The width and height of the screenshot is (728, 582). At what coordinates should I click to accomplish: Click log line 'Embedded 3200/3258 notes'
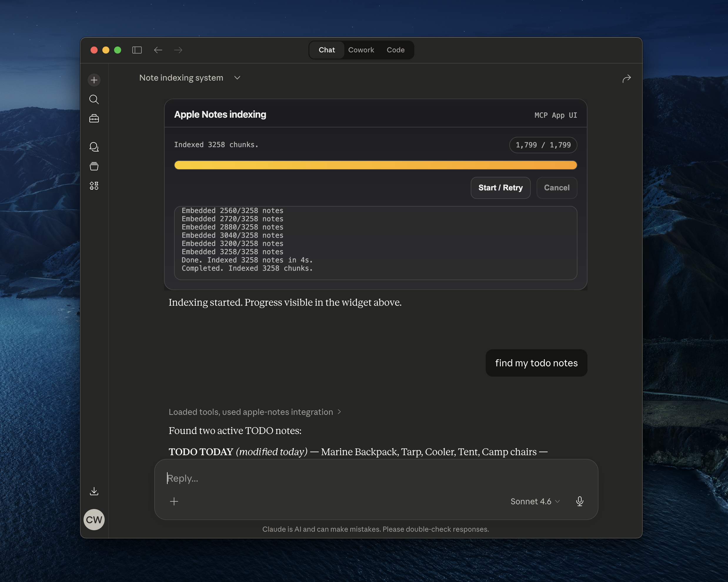click(x=232, y=243)
